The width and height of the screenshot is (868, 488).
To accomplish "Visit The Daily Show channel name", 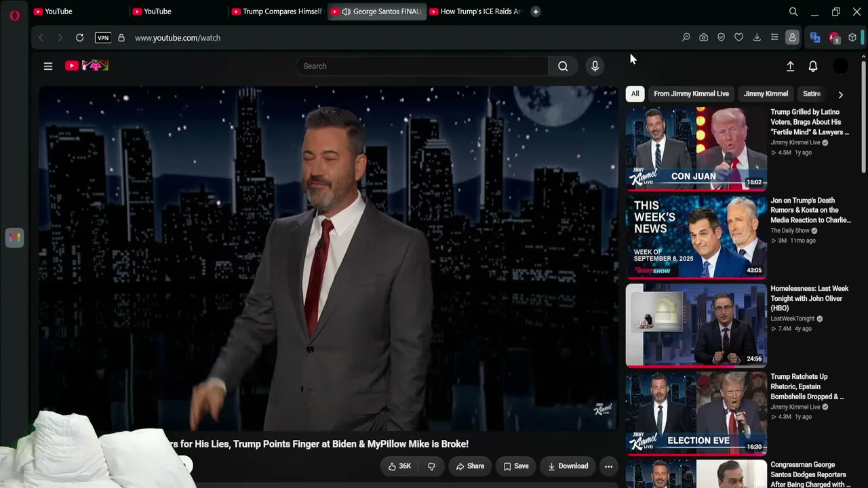I will [x=790, y=230].
